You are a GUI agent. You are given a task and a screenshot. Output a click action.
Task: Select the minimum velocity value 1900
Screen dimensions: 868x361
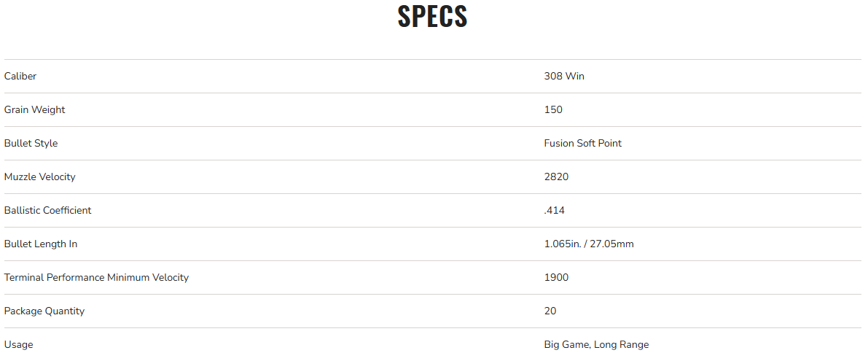(556, 277)
